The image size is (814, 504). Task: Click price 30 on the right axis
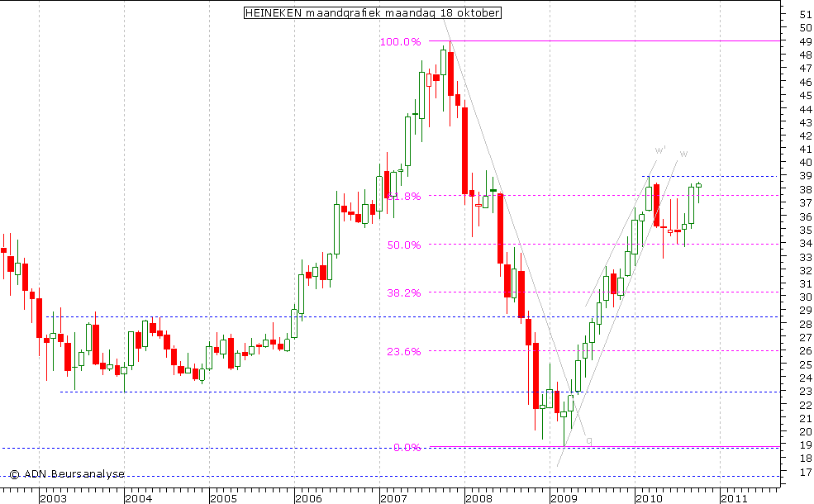[806, 297]
